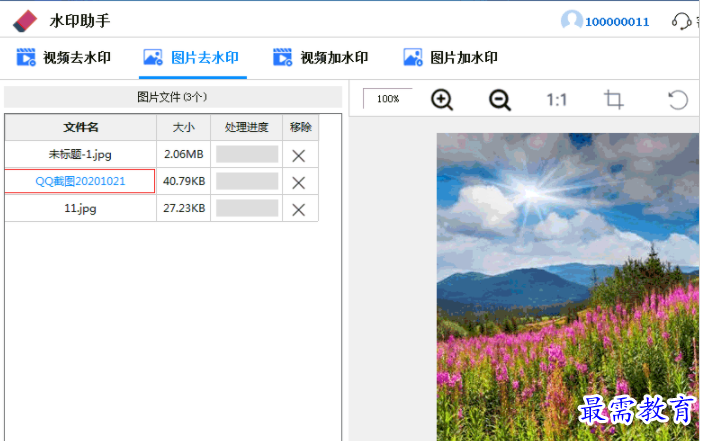Open the user avatar icon beside 100000011
Screen dimensions: 702x441
[x=571, y=21]
